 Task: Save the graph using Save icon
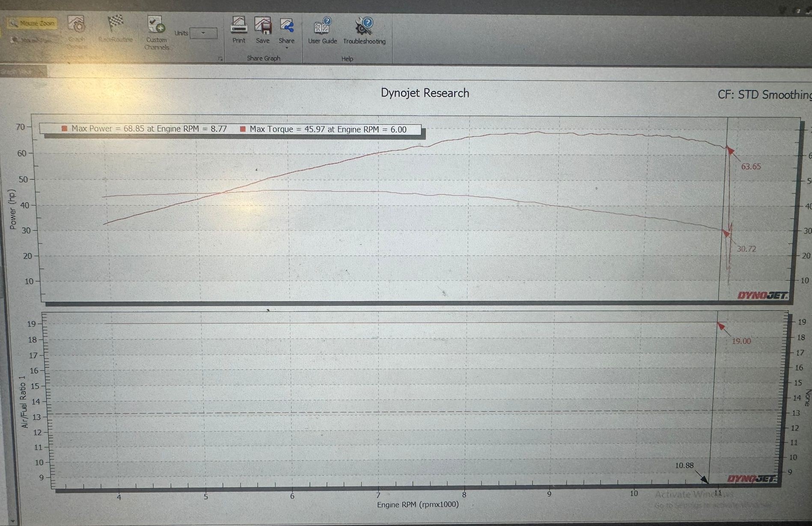click(x=263, y=26)
